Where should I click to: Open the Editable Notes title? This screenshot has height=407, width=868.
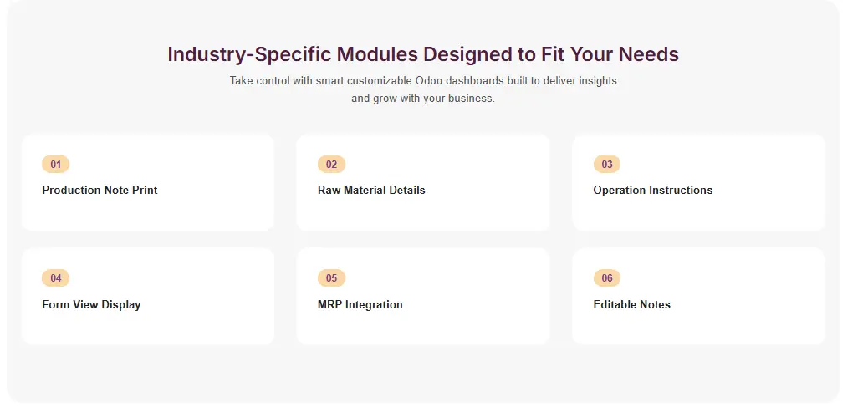tap(631, 305)
